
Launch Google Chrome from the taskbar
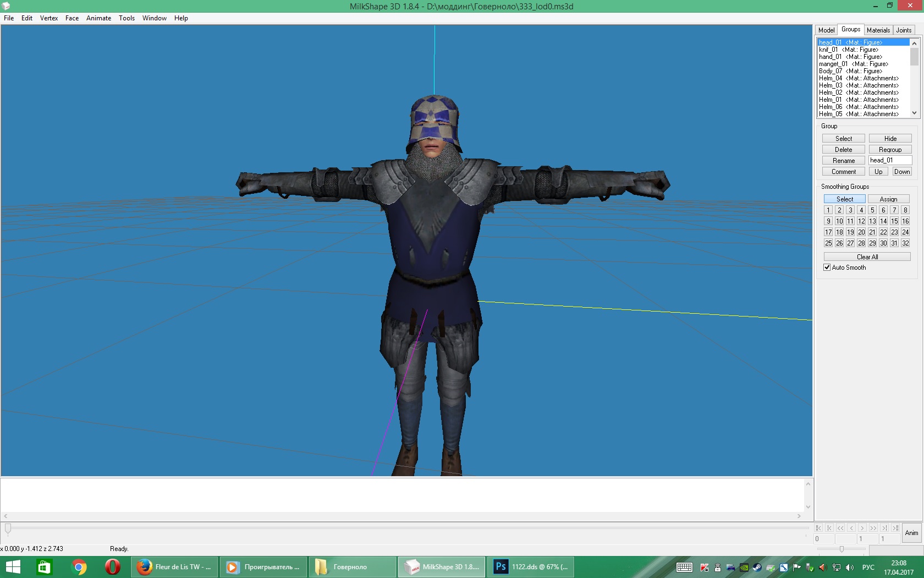click(79, 567)
